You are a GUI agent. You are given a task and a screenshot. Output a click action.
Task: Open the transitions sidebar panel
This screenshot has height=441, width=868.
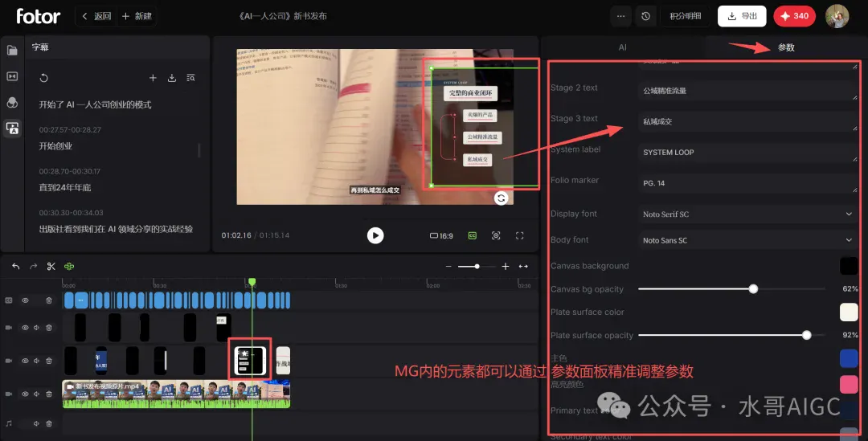tap(12, 76)
